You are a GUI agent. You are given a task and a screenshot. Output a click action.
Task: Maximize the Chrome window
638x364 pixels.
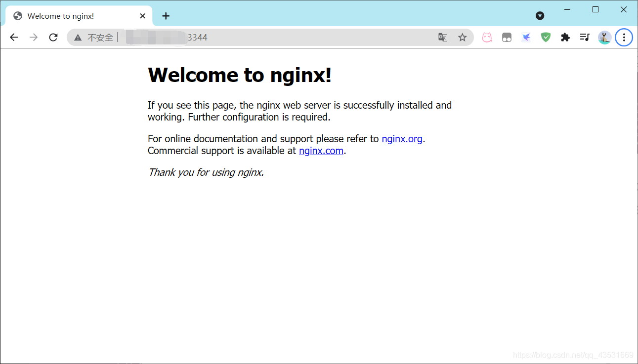tap(595, 9)
